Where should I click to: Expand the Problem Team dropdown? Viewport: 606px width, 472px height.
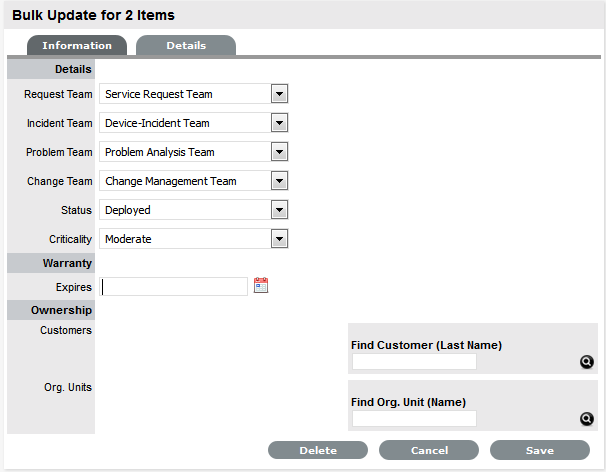pos(280,152)
